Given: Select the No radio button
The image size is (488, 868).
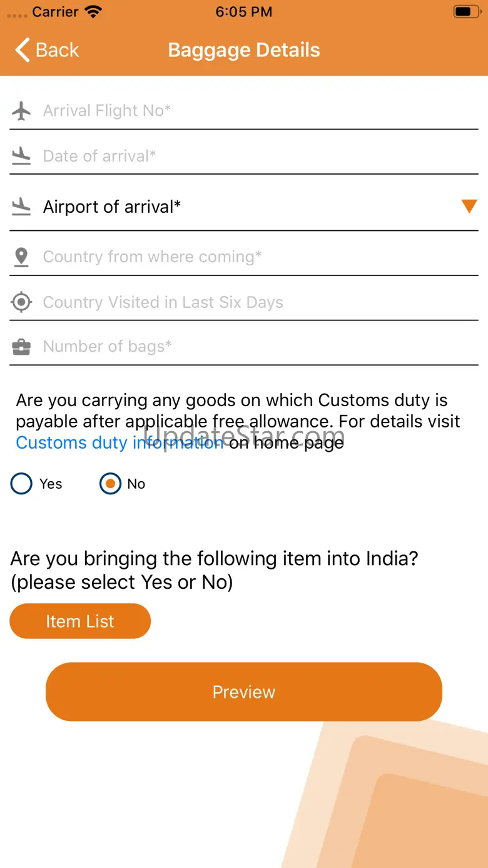Looking at the screenshot, I should tap(110, 484).
